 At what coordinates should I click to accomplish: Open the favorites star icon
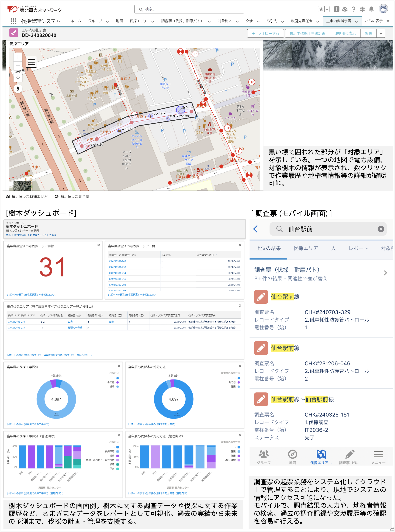(x=321, y=9)
